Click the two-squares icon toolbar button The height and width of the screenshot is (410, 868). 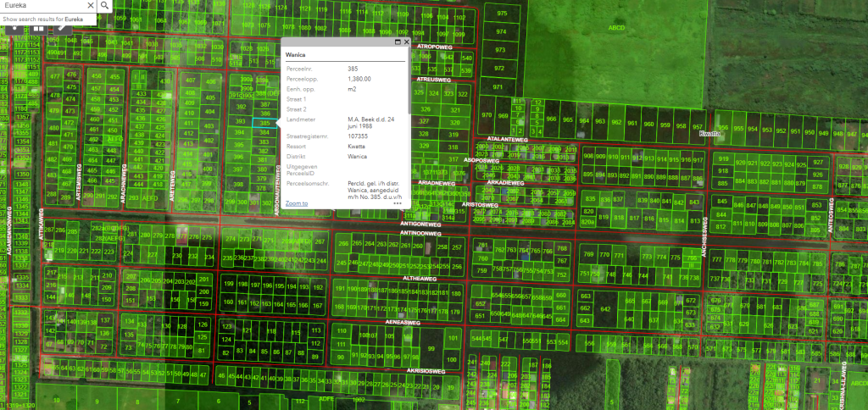[x=38, y=27]
